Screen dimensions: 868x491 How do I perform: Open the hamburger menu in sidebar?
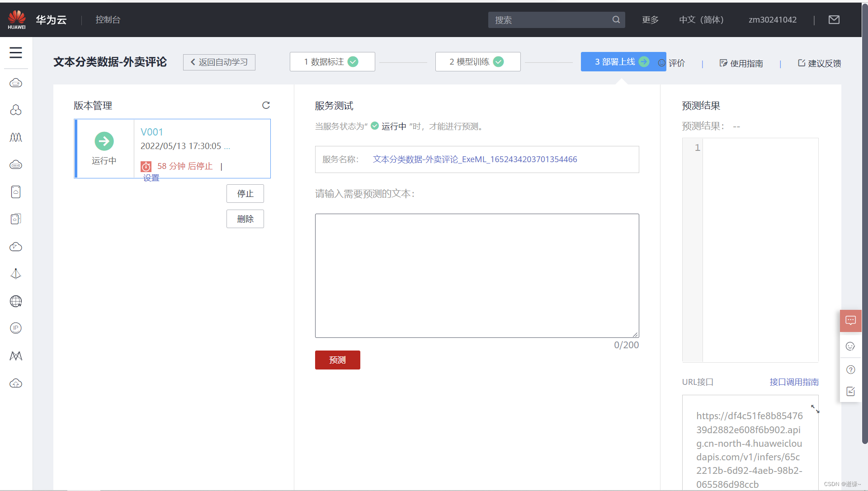click(16, 53)
